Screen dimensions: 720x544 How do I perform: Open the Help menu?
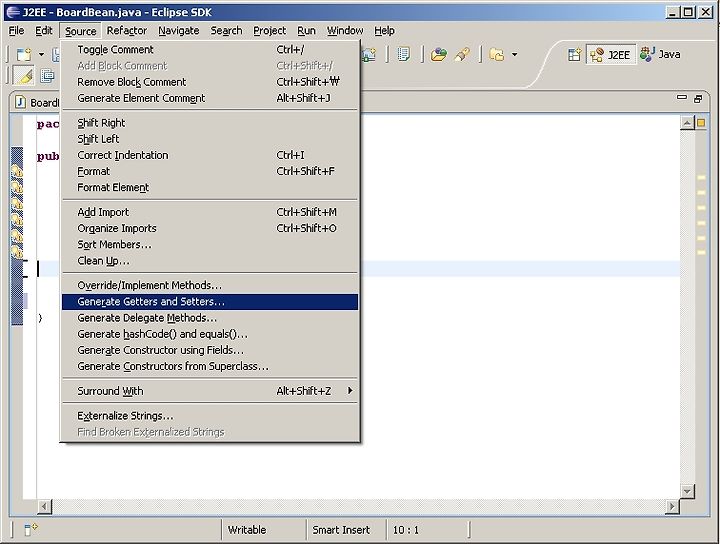[x=384, y=31]
